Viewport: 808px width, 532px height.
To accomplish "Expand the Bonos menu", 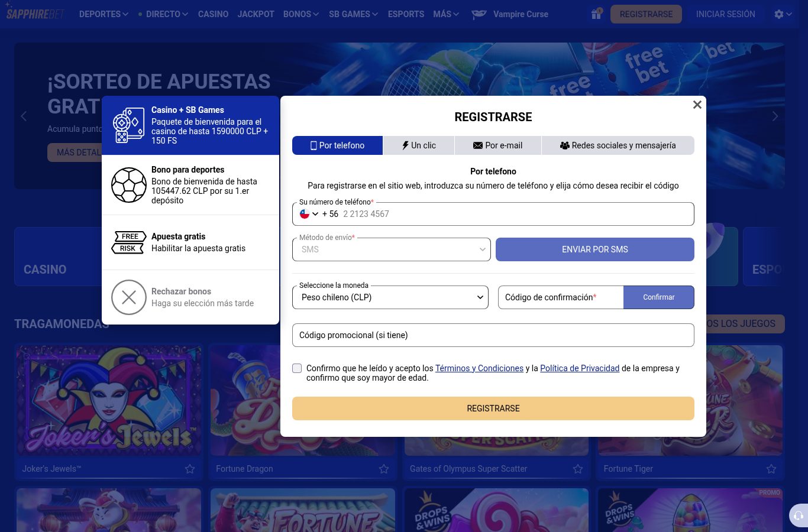I will pyautogui.click(x=301, y=14).
